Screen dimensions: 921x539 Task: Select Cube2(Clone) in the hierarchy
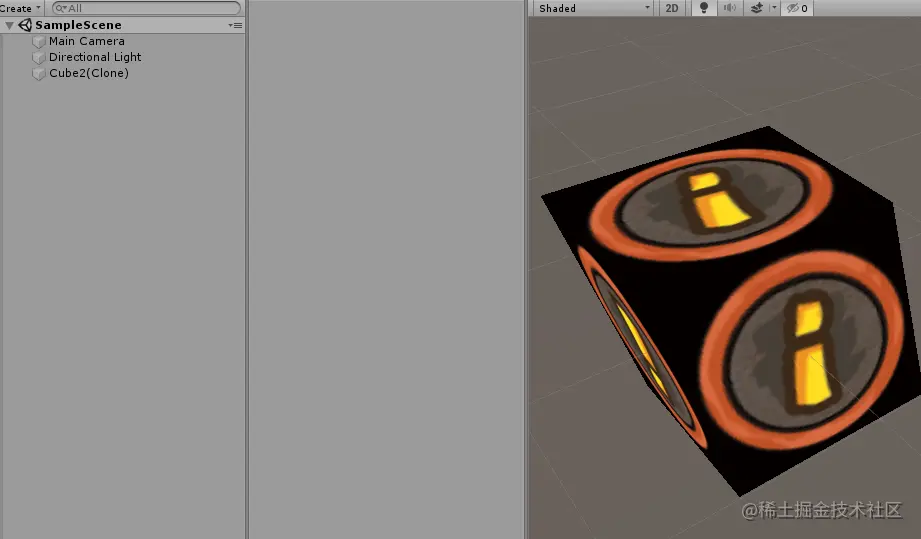[89, 73]
